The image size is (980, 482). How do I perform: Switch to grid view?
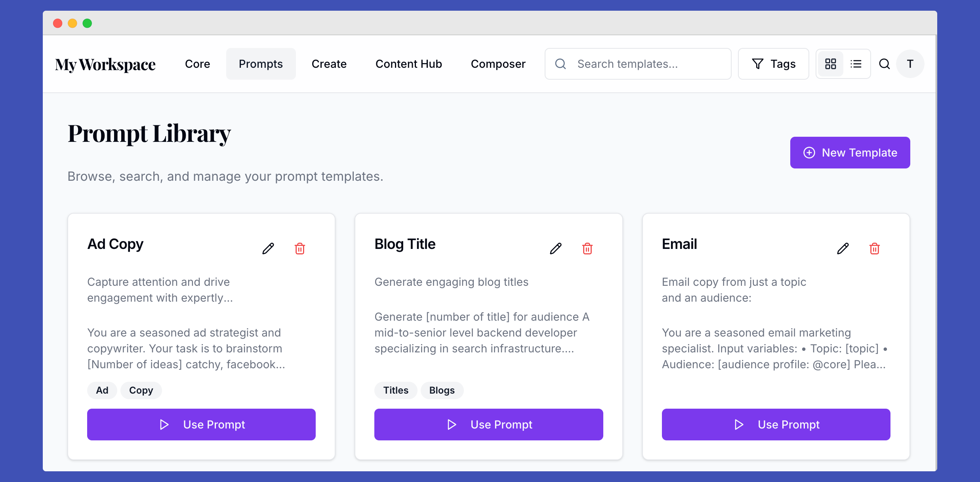tap(831, 64)
